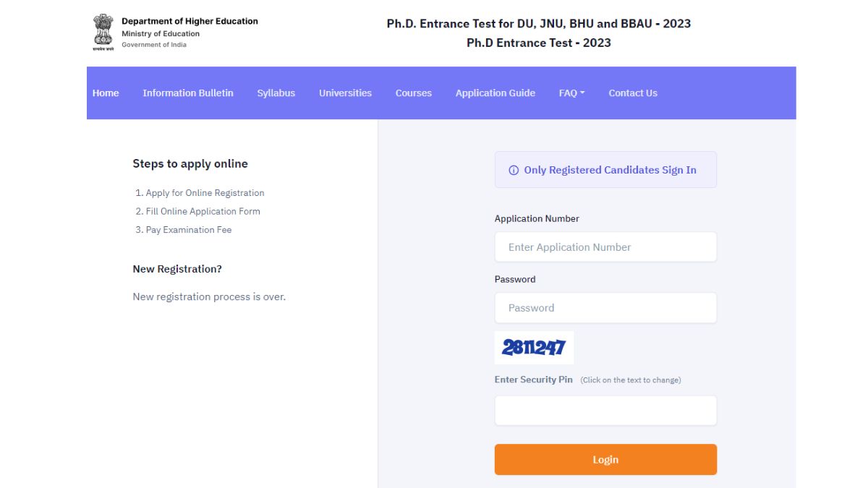
Task: Click the Ph.D Entrance Test - 2023 heading
Action: pyautogui.click(x=539, y=43)
